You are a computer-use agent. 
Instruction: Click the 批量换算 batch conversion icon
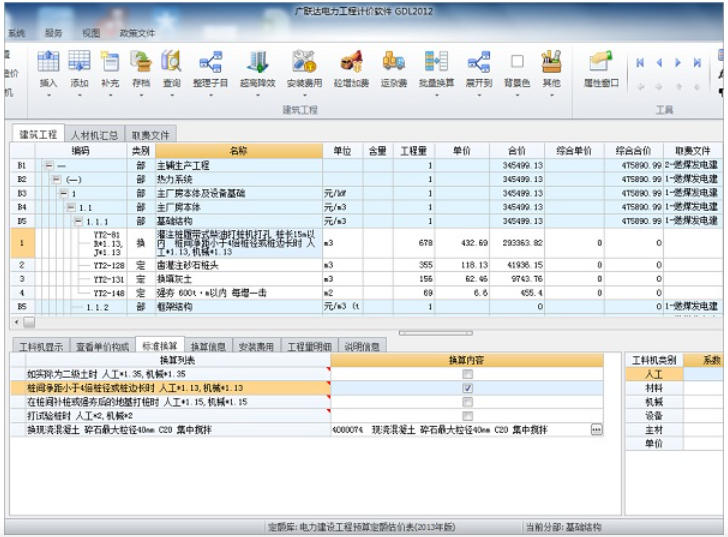click(x=436, y=62)
